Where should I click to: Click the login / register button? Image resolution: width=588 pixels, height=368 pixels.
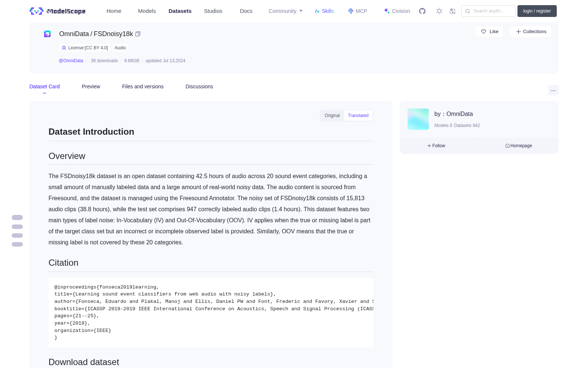point(537,11)
